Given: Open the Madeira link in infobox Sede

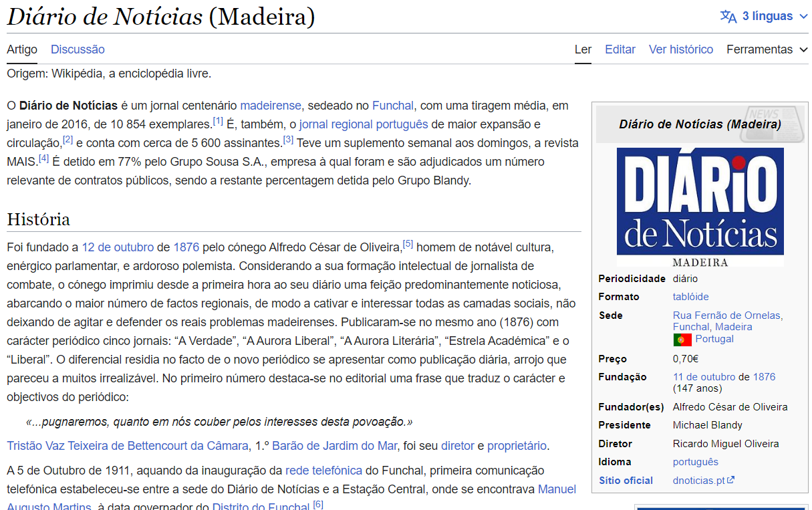Looking at the screenshot, I should (733, 327).
